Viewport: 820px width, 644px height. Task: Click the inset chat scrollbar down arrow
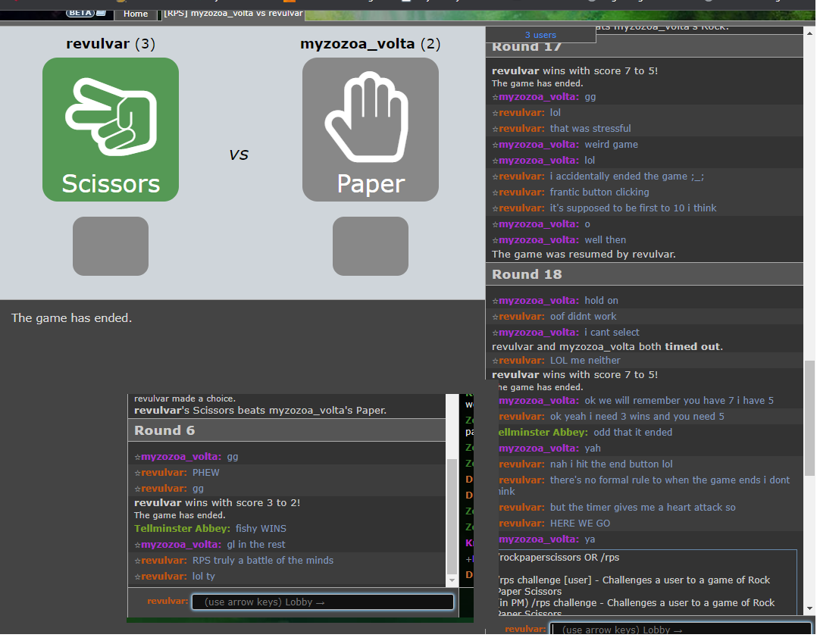point(452,580)
